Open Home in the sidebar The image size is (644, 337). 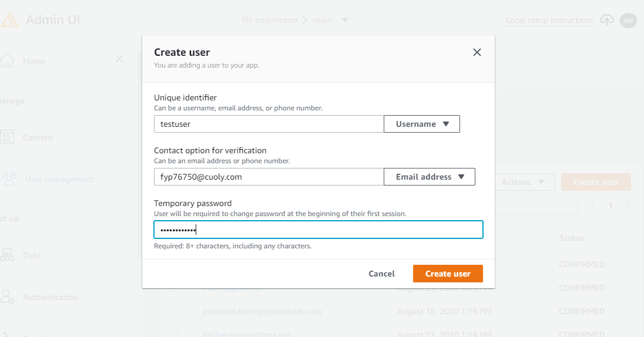[34, 61]
